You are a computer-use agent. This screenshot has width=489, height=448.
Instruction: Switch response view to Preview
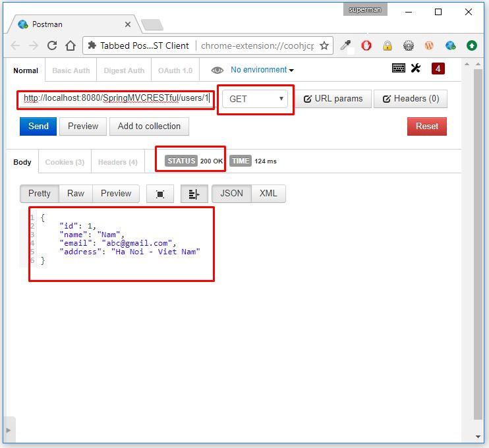pyautogui.click(x=116, y=194)
